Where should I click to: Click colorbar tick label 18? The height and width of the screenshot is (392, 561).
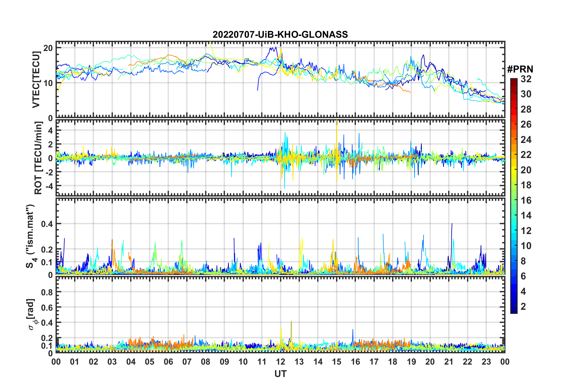(x=526, y=185)
